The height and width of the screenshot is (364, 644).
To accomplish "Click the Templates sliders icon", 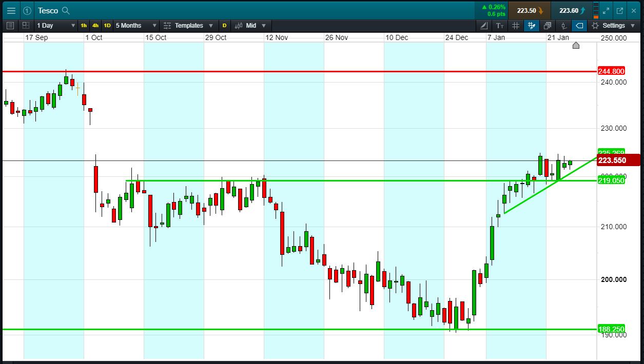I will 167,25.
